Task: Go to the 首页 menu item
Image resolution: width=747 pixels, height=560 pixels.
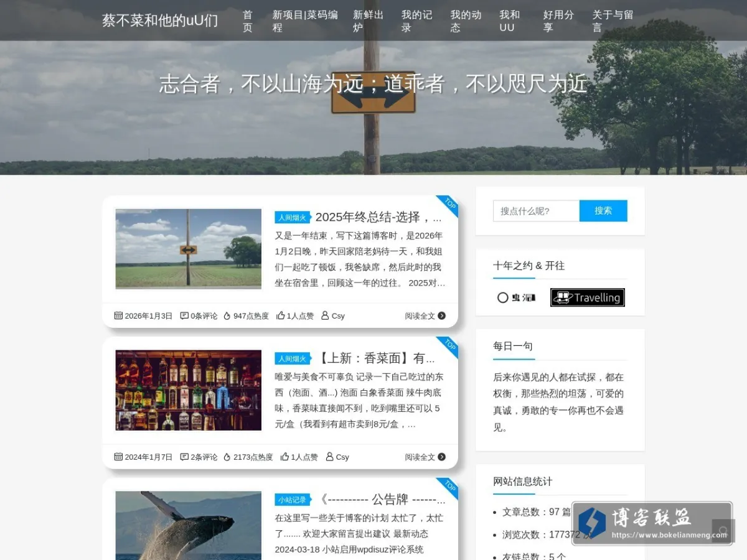Action: (248, 21)
